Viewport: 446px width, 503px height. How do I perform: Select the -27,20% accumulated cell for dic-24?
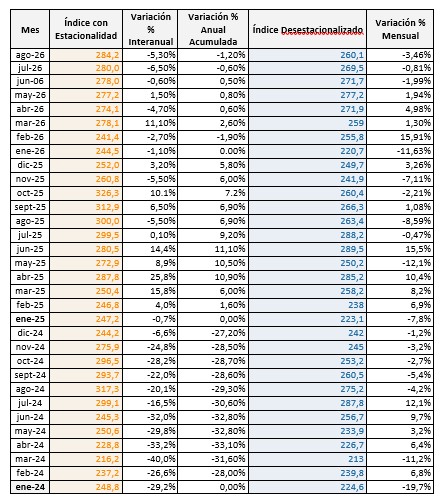pos(213,333)
